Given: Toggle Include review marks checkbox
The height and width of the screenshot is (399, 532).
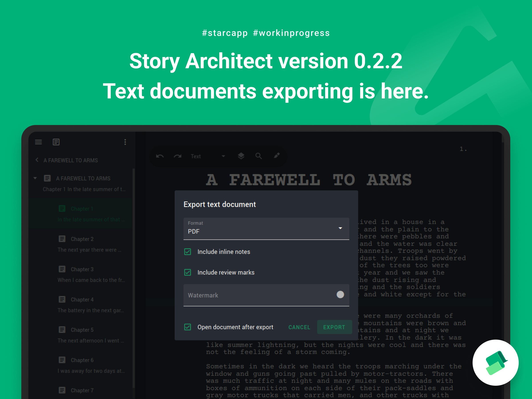Looking at the screenshot, I should coord(188,272).
